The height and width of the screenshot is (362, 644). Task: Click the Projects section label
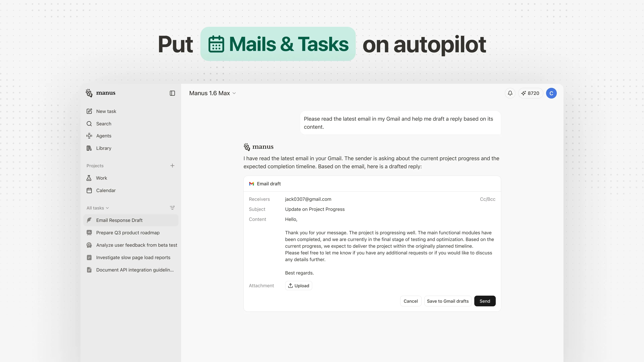click(x=95, y=166)
